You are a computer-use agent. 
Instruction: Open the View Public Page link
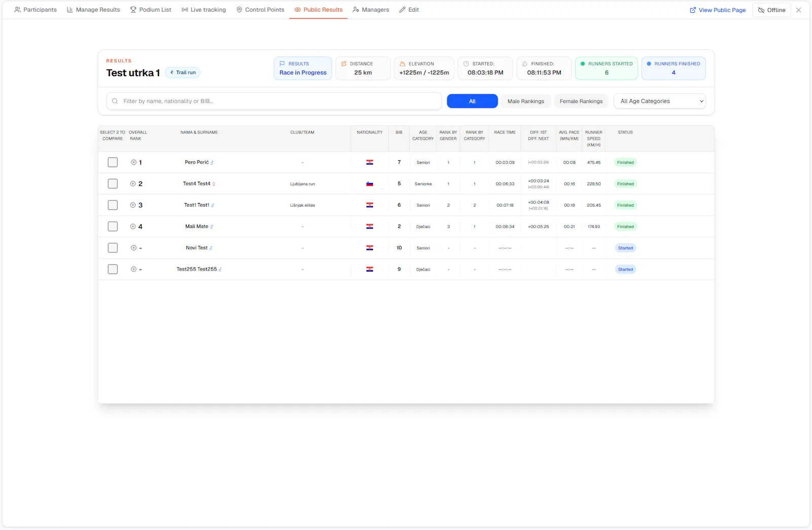[718, 10]
